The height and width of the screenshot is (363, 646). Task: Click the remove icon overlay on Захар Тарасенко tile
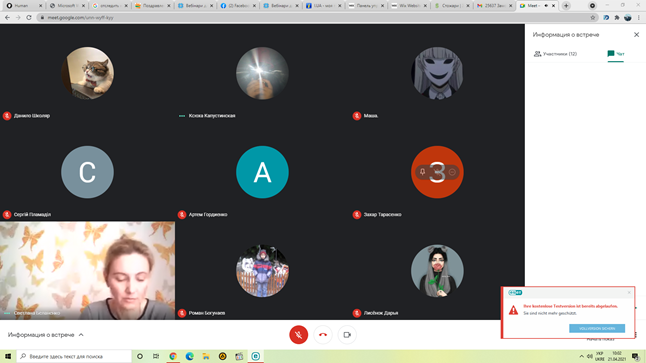coord(452,172)
